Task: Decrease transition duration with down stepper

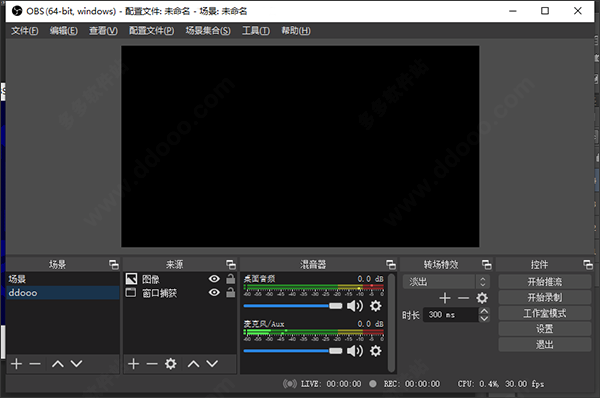Action: click(484, 318)
